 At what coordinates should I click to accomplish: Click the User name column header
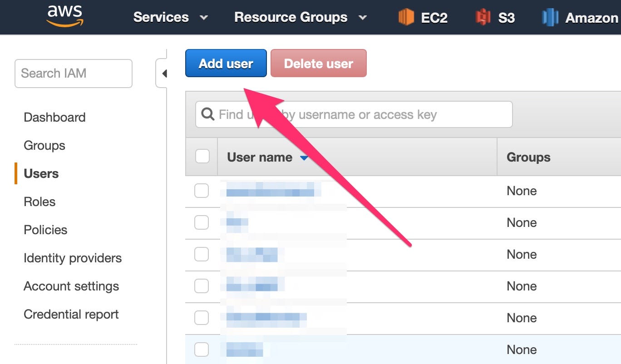pyautogui.click(x=260, y=157)
